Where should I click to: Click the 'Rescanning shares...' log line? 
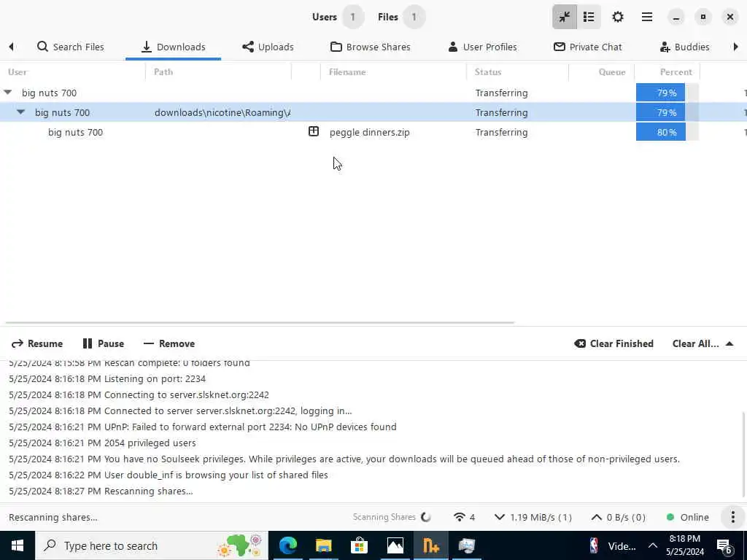[101, 491]
